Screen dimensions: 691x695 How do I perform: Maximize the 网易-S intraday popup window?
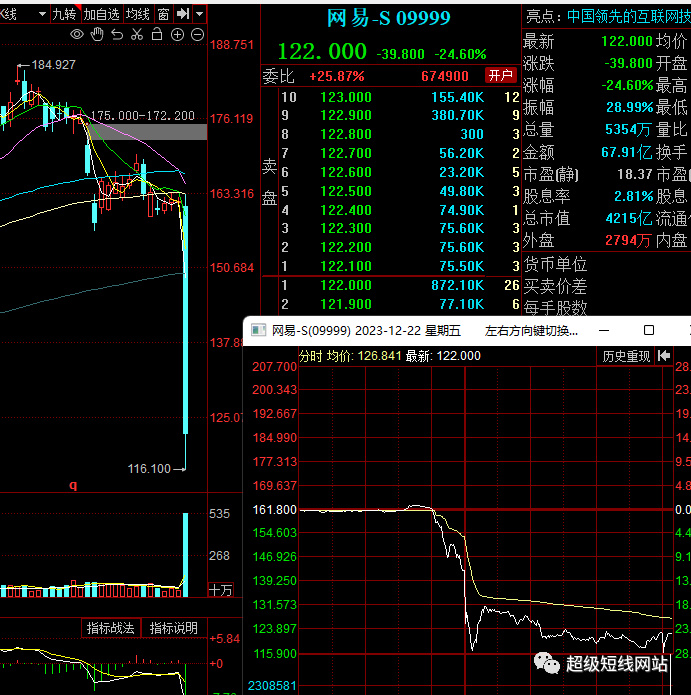click(649, 330)
